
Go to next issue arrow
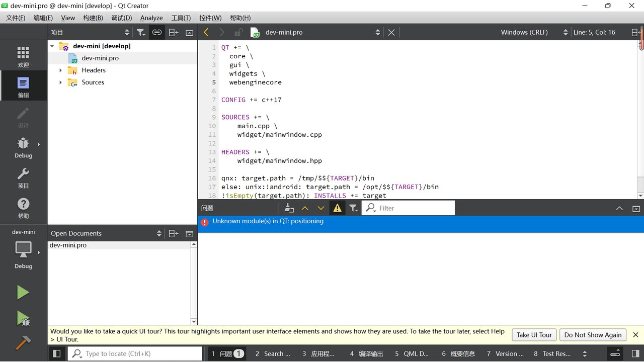[321, 208]
